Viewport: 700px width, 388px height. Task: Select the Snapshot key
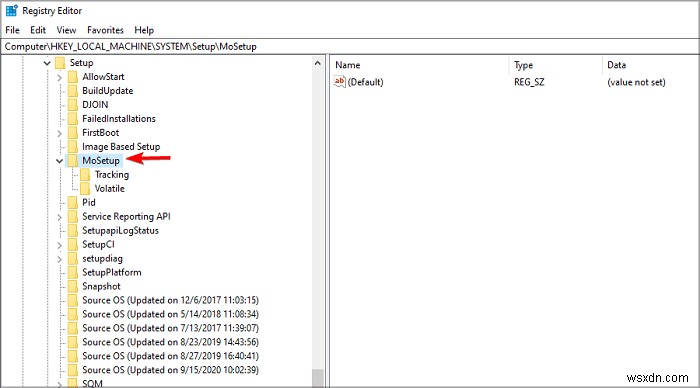tap(101, 286)
